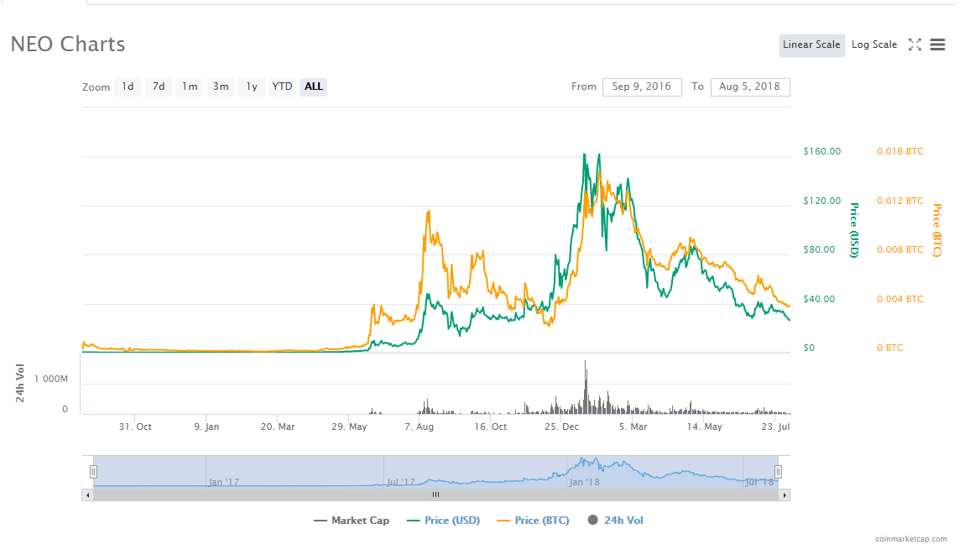Image resolution: width=980 pixels, height=555 pixels.
Task: Click the $80.00 axis label
Action: [820, 249]
